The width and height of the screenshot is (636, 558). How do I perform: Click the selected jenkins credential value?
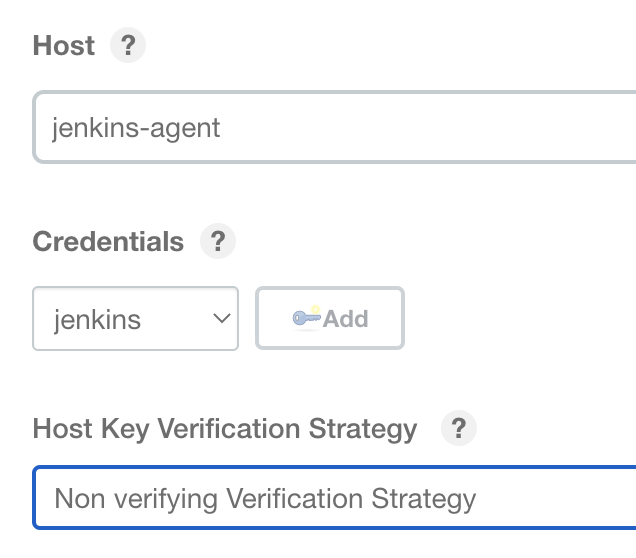click(96, 320)
